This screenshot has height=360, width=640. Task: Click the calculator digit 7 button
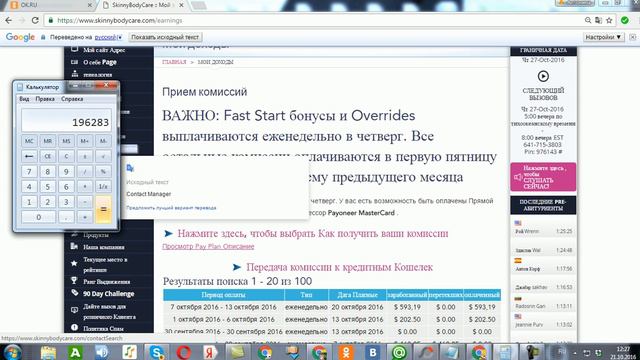click(29, 171)
